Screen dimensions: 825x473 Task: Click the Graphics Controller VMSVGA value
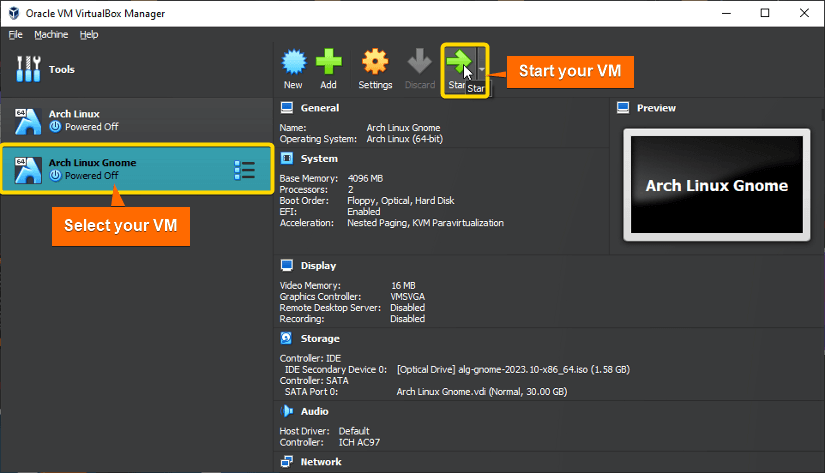[408, 296]
